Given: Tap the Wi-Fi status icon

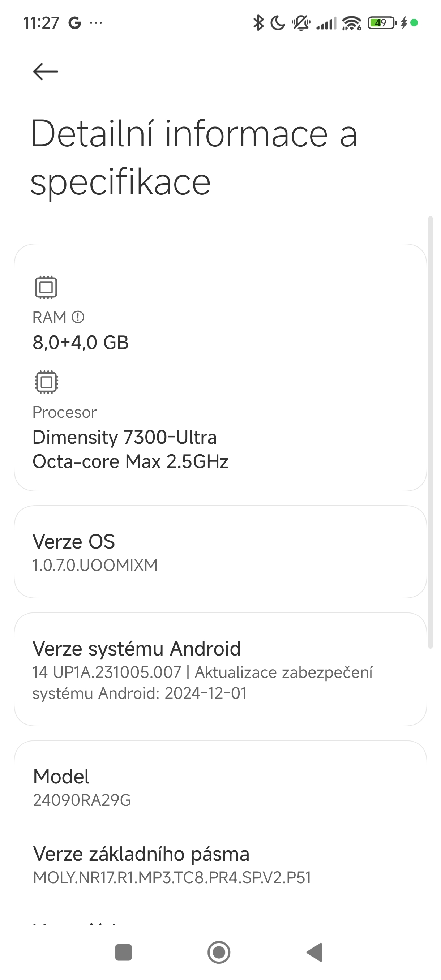Looking at the screenshot, I should (x=351, y=23).
